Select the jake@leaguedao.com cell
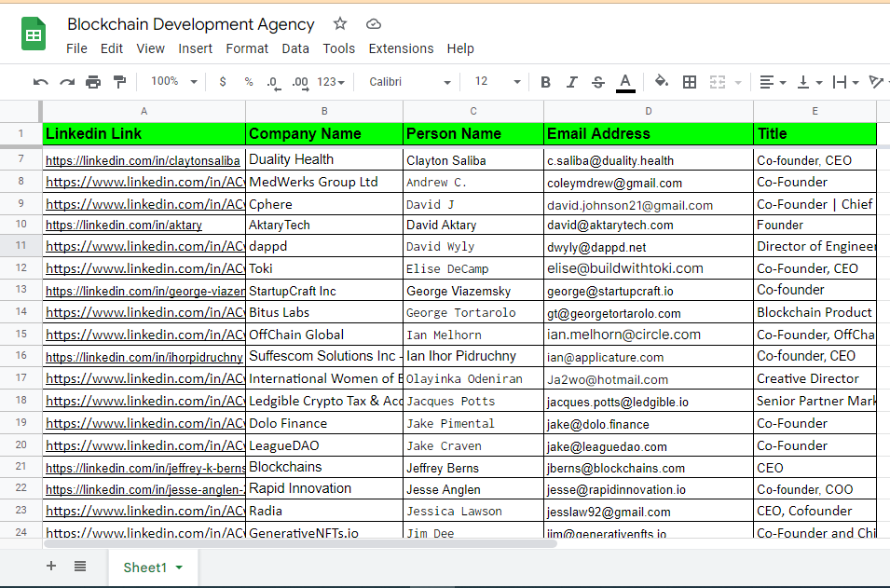The width and height of the screenshot is (890, 588). (x=649, y=446)
